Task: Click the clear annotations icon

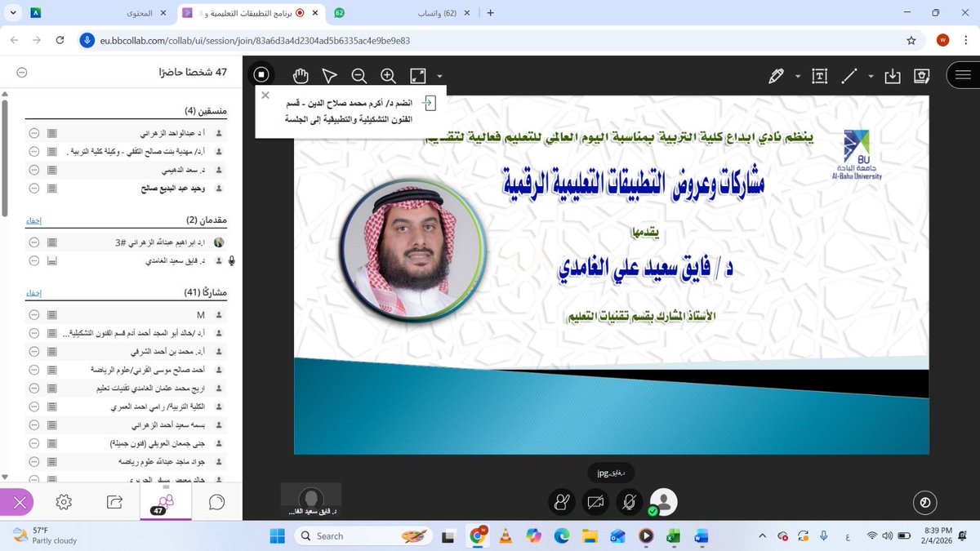Action: 922,76
